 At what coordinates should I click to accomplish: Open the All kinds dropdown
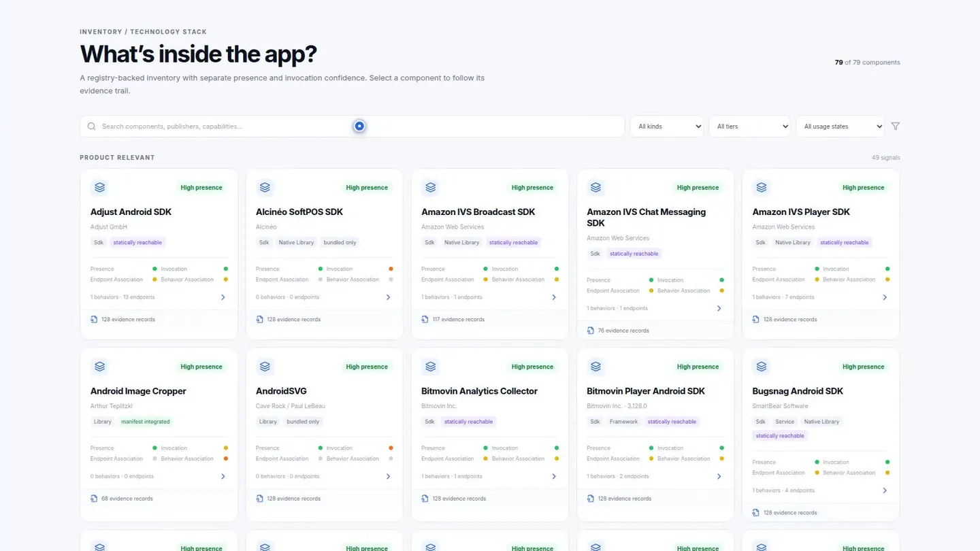[x=667, y=127]
